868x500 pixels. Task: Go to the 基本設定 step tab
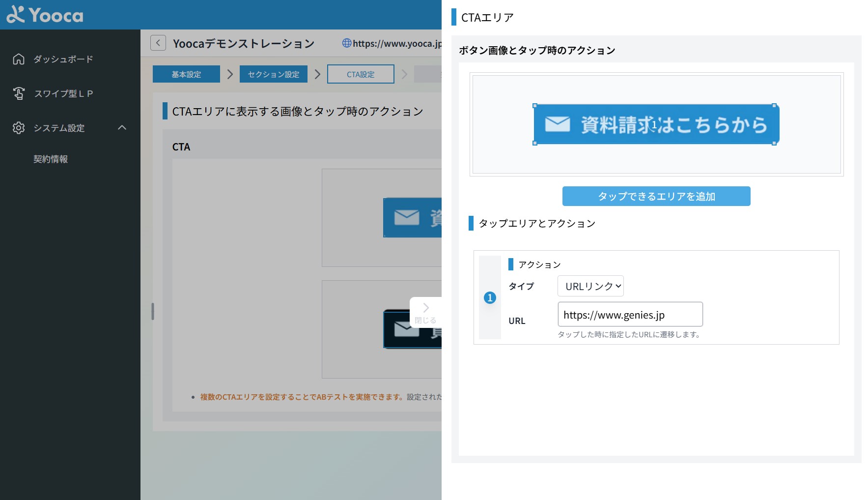click(186, 74)
